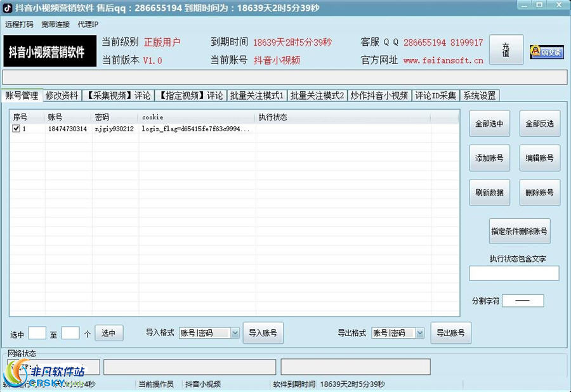Open the 代理IP menu

(x=88, y=24)
